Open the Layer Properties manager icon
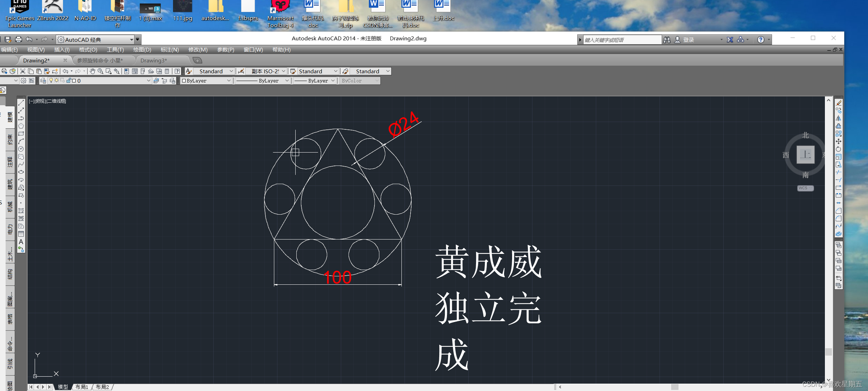The image size is (868, 391). tap(43, 81)
